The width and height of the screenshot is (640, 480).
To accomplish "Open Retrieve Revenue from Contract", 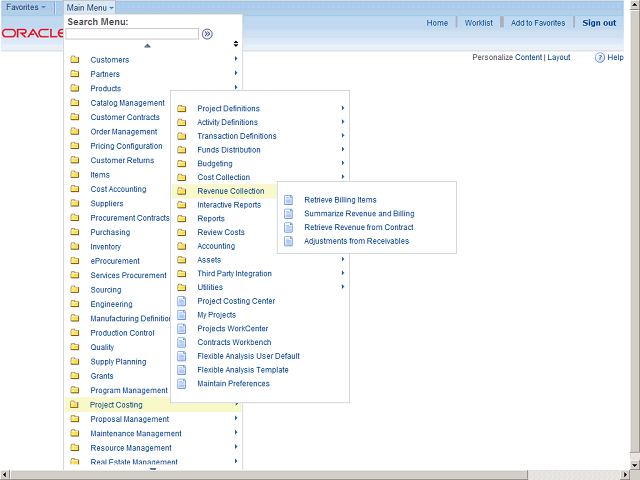I will pyautogui.click(x=358, y=227).
